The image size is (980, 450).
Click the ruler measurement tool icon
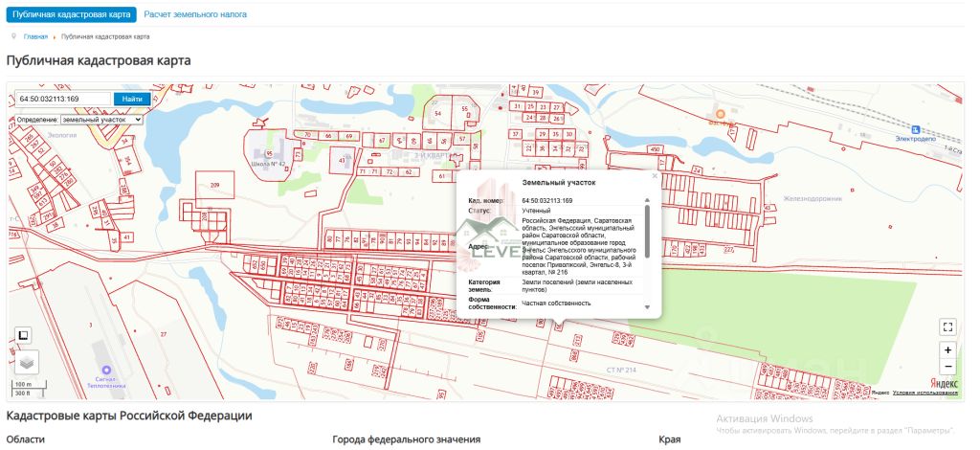pos(23,336)
